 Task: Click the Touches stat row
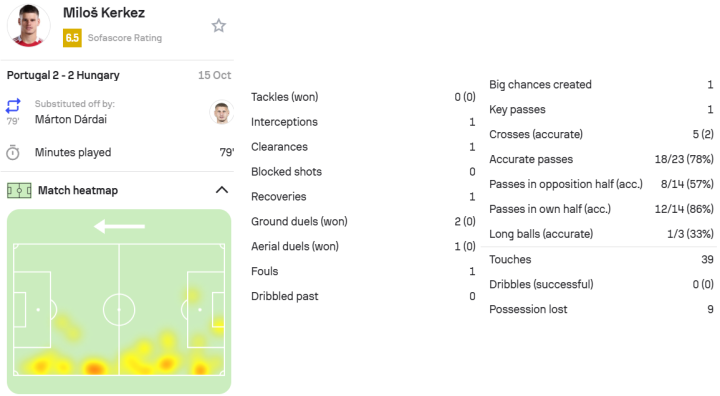point(601,260)
